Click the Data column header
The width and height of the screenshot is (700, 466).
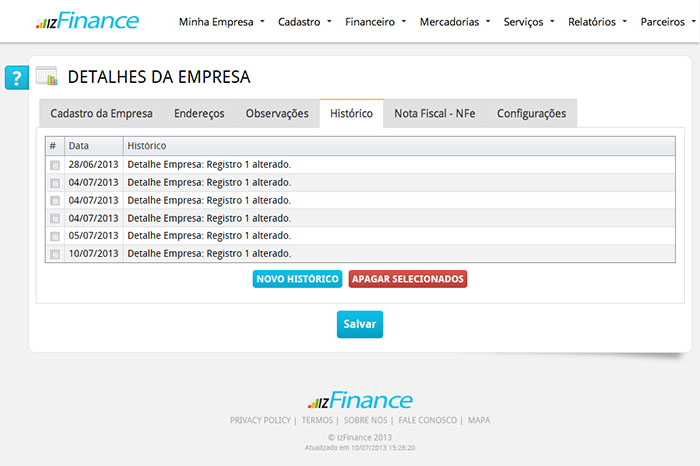[x=79, y=146]
